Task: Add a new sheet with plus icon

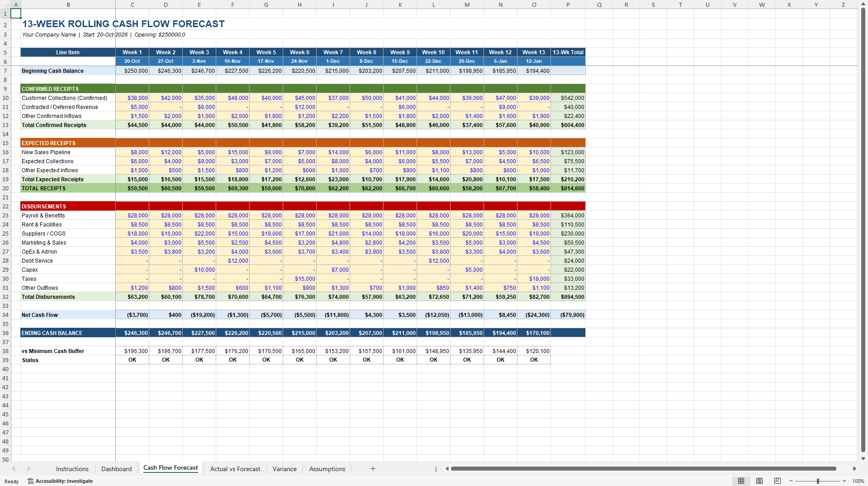Action: 373,469
